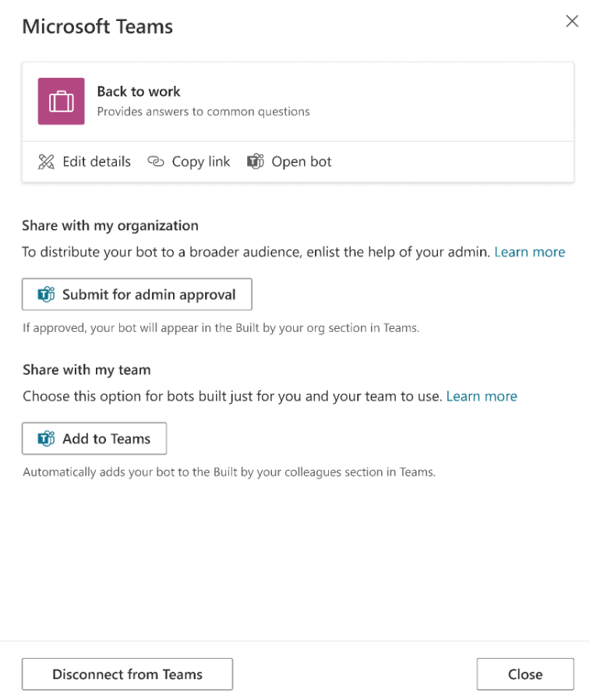
Task: Click the Add to Teams button
Action: (94, 438)
